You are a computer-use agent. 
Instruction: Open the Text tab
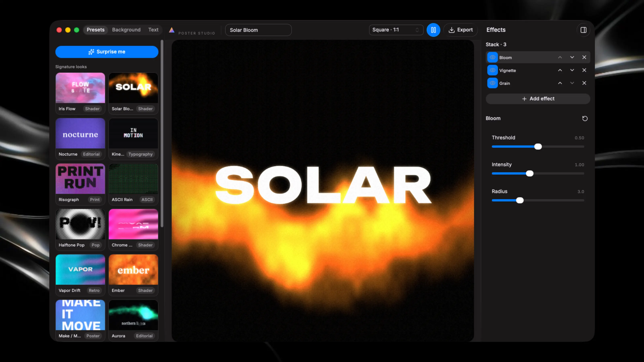pyautogui.click(x=153, y=30)
